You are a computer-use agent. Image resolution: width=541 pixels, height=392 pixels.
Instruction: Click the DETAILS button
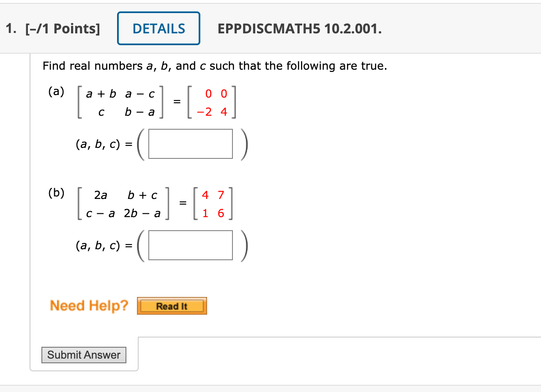pyautogui.click(x=158, y=28)
